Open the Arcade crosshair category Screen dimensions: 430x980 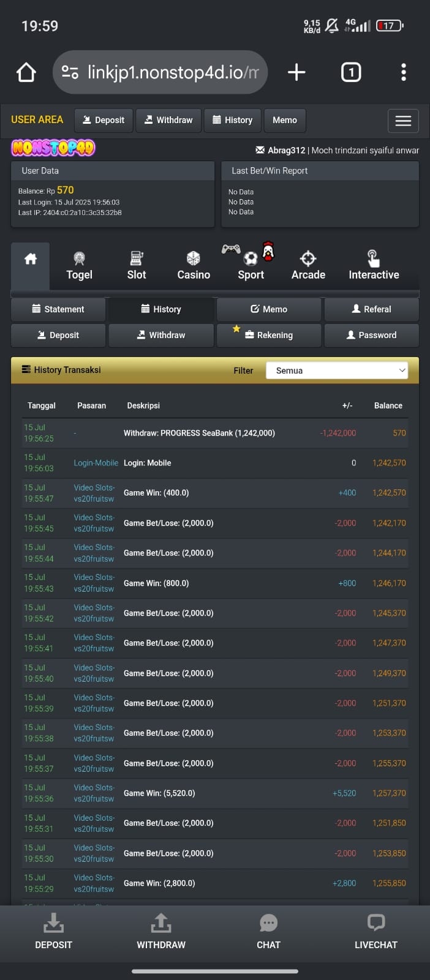(308, 266)
